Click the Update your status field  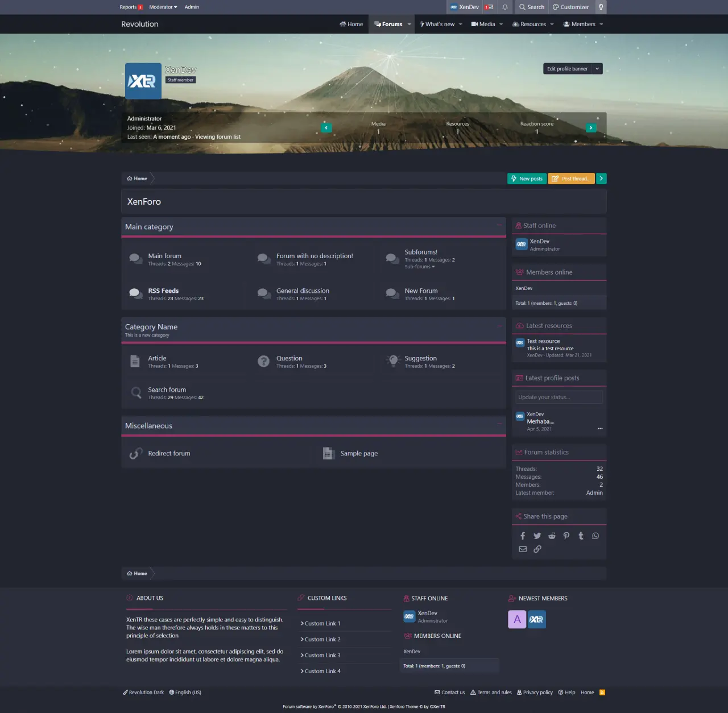coord(559,397)
